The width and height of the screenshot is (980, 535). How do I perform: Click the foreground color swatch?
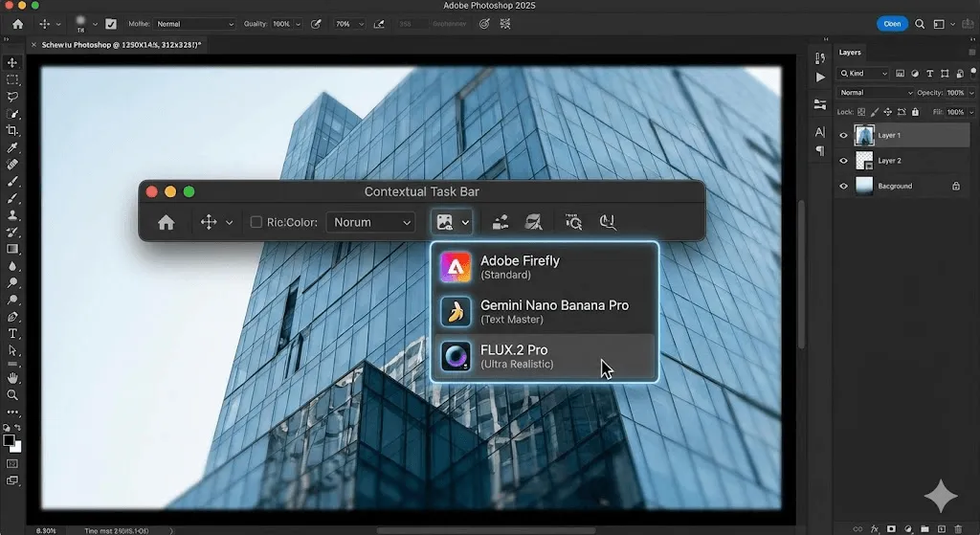click(10, 440)
